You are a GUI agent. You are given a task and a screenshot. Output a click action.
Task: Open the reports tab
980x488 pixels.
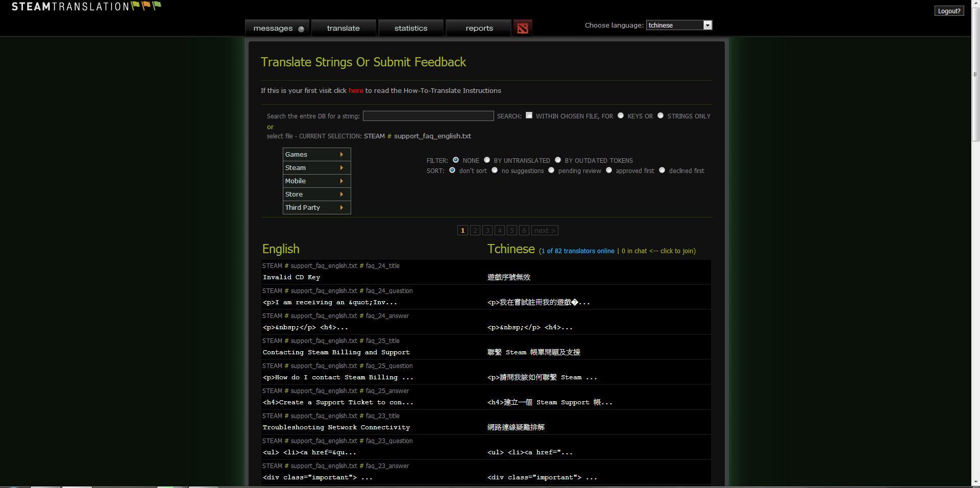[479, 28]
